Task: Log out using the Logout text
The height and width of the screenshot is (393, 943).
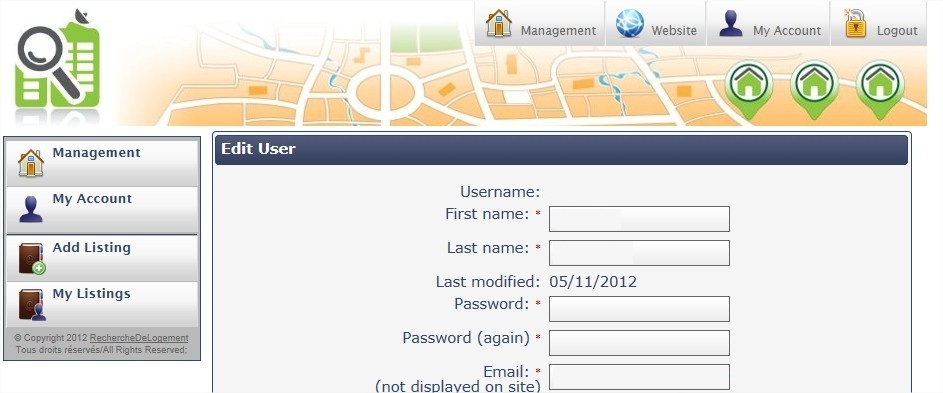Action: coord(897,31)
